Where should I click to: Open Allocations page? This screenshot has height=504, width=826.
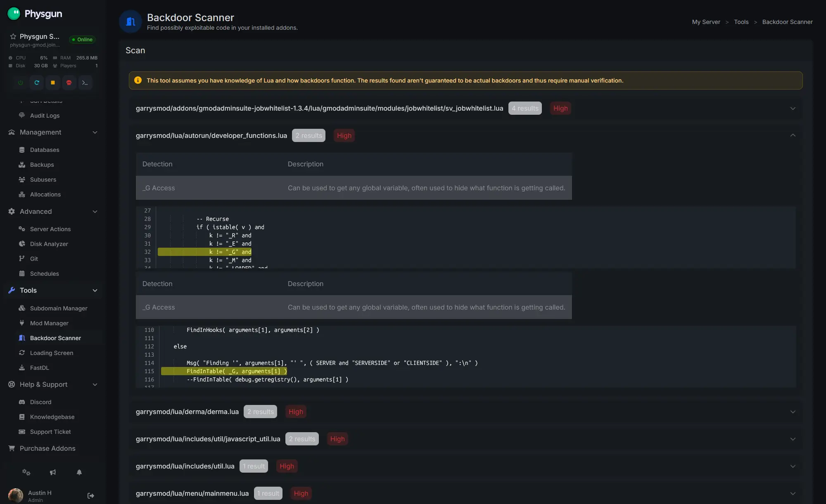45,194
